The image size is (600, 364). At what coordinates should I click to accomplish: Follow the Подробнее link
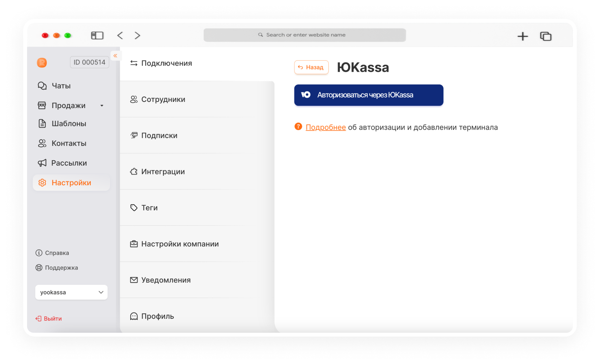pos(326,127)
